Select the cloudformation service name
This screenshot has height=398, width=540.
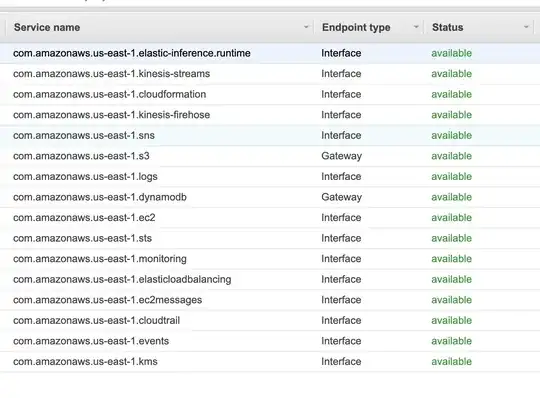coord(110,94)
